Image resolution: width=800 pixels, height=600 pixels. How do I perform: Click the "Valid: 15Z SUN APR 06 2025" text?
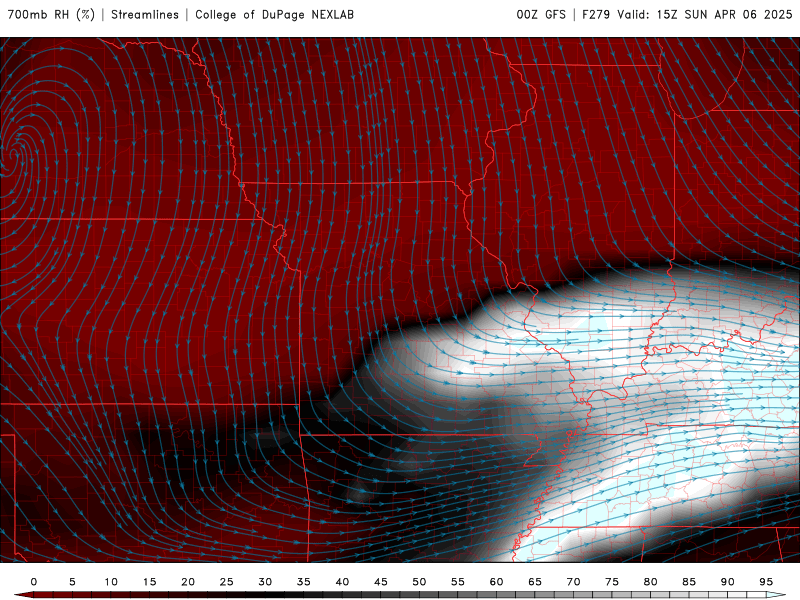(705, 15)
